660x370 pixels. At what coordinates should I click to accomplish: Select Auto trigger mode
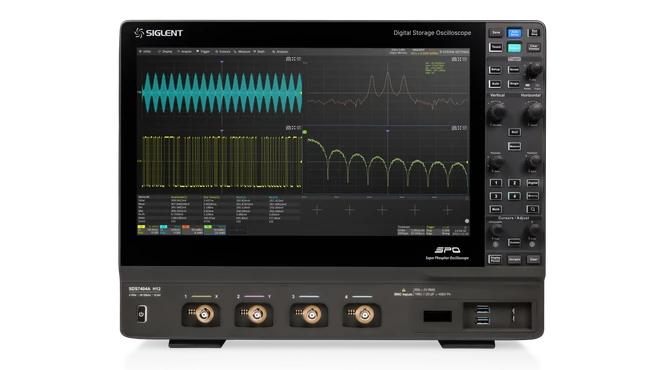pos(495,84)
